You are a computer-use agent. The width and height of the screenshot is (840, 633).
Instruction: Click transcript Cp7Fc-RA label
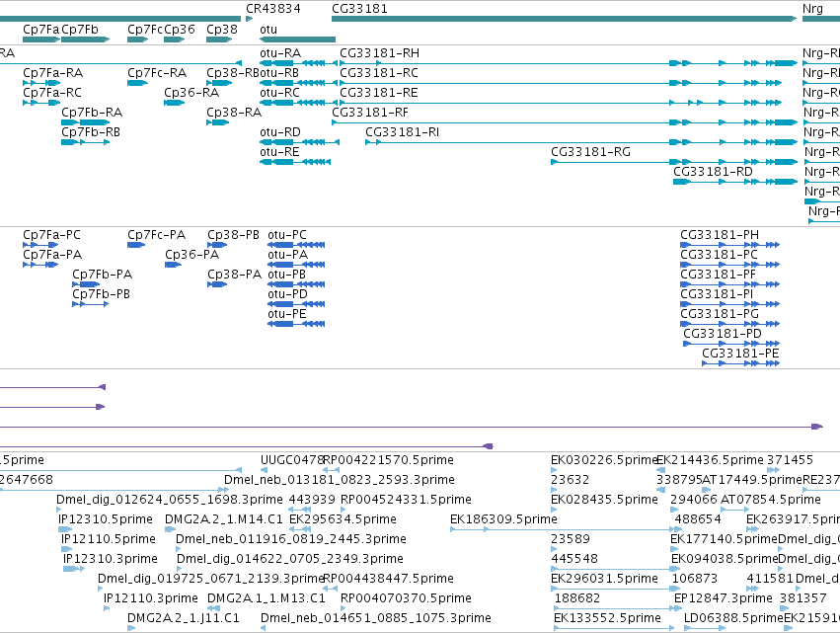tap(157, 73)
